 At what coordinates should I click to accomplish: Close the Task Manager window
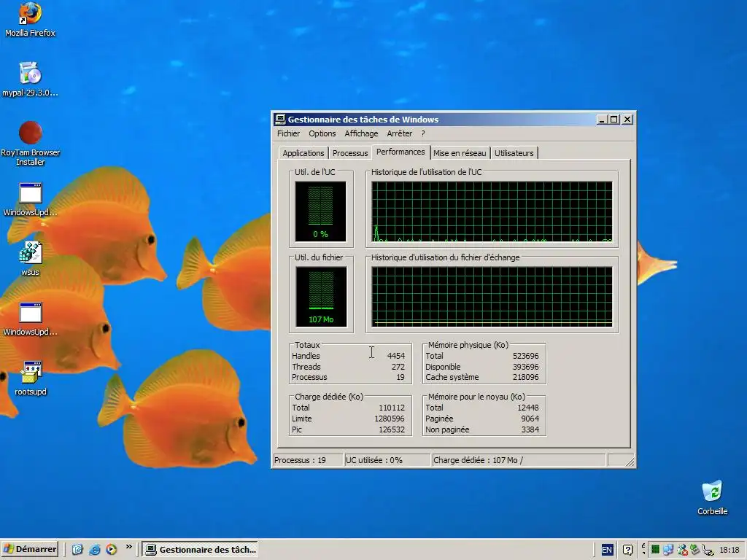[x=627, y=120]
